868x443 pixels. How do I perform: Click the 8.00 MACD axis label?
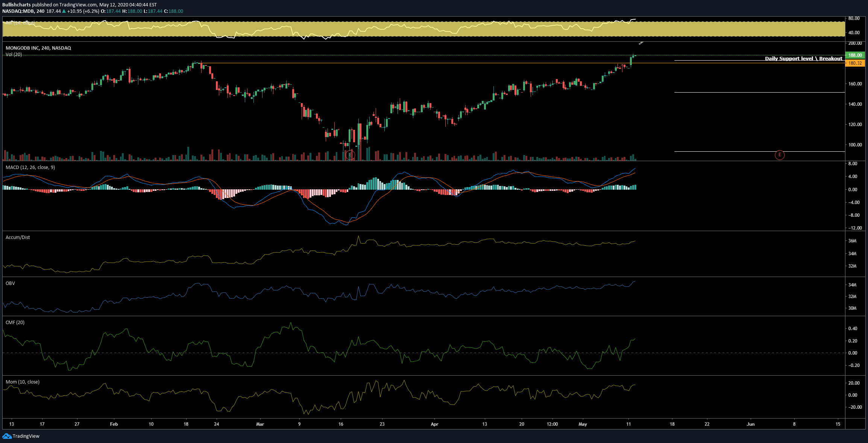853,164
